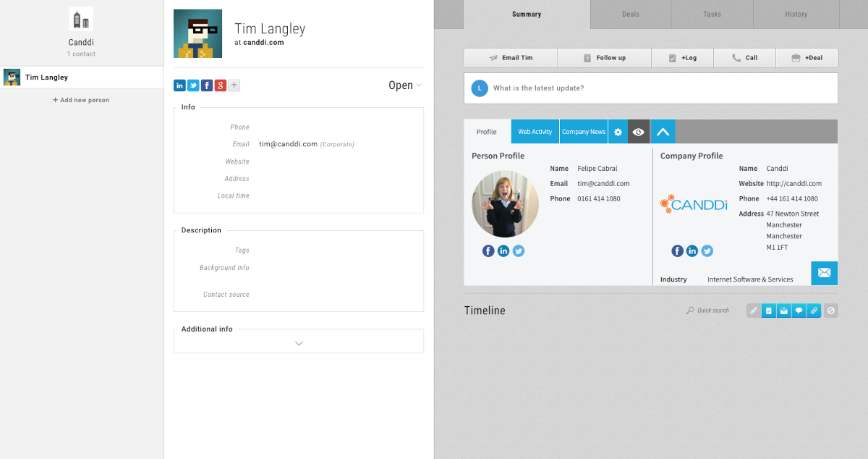Open Tim Langley's Twitter icon
The image size is (868, 459).
193,85
